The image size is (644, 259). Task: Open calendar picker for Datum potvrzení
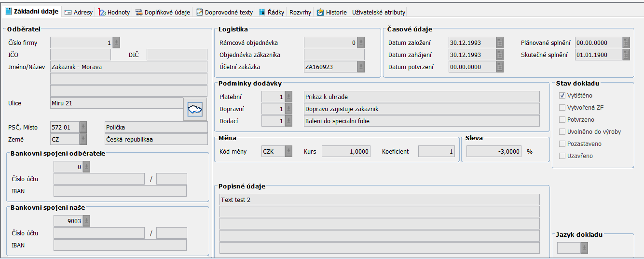500,67
